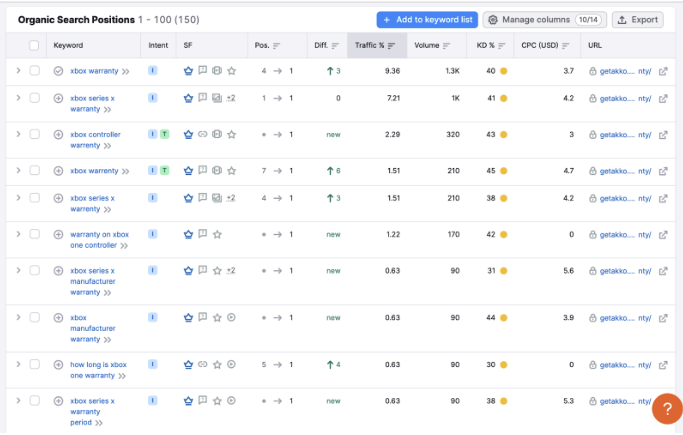
Task: Click the KD value 40 in xbox warranty row
Action: tap(491, 71)
